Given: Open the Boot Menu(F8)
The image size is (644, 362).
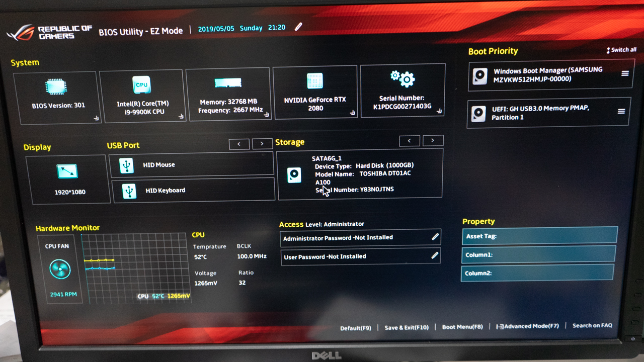Looking at the screenshot, I should pyautogui.click(x=462, y=327).
